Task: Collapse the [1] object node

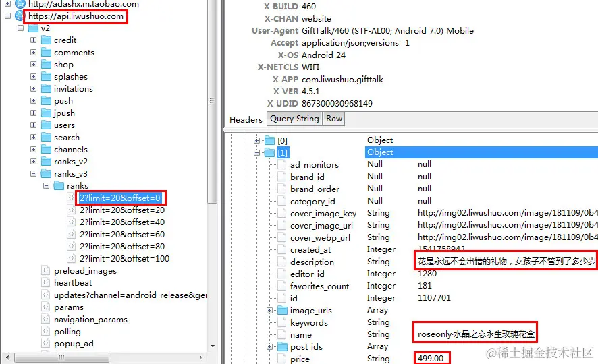Action: click(256, 153)
